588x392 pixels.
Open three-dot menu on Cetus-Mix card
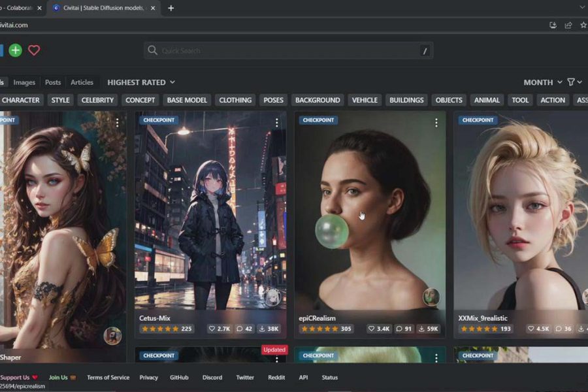[277, 123]
